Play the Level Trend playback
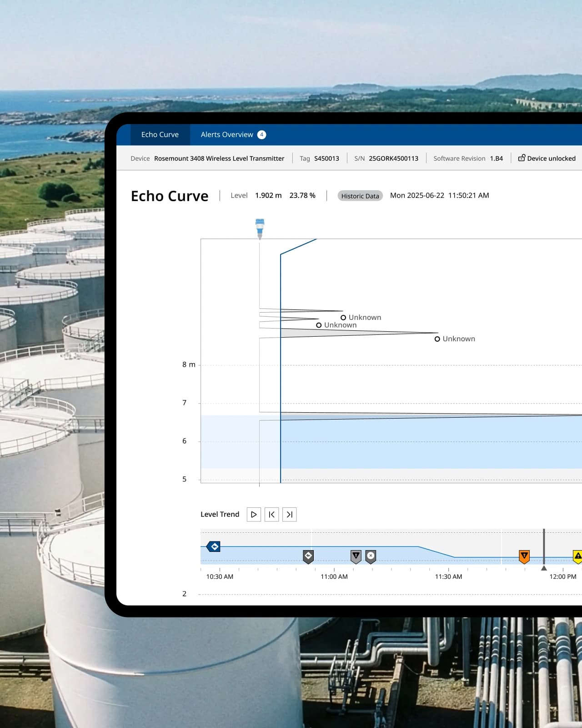582x728 pixels. [254, 515]
